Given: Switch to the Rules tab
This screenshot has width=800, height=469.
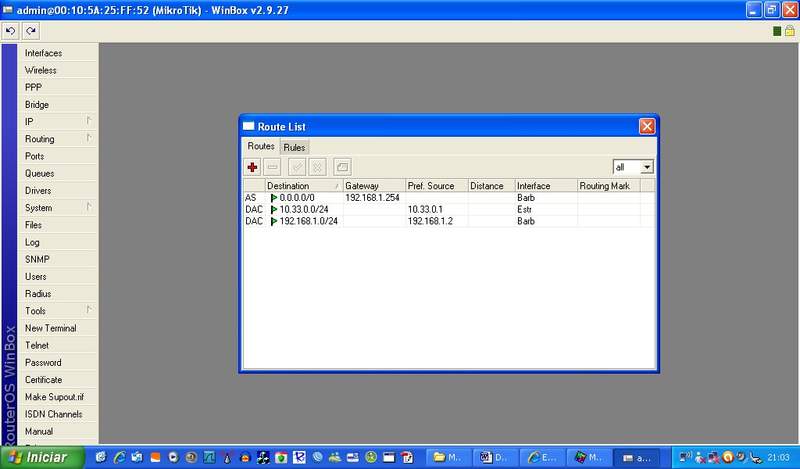Looking at the screenshot, I should pyautogui.click(x=294, y=147).
